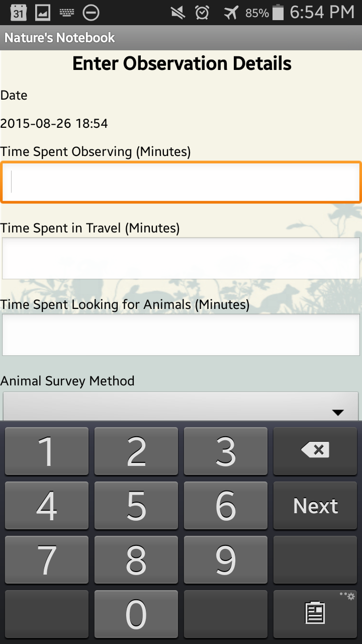Tap the backspace key on keypad
This screenshot has width=362, height=644.
point(315,450)
